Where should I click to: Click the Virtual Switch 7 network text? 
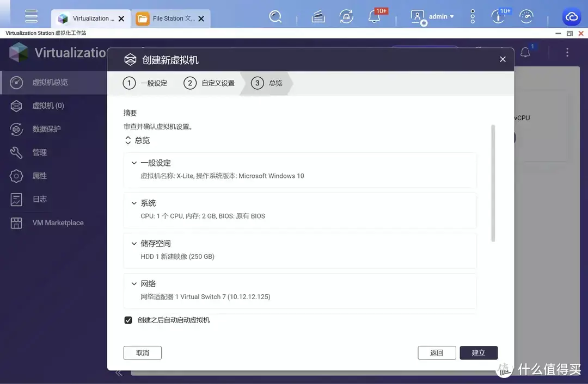(205, 297)
